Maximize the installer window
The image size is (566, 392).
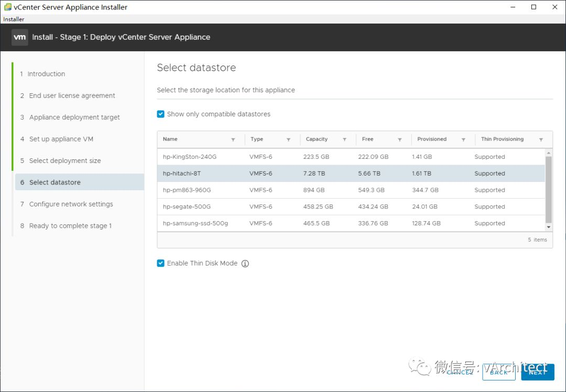pyautogui.click(x=534, y=7)
